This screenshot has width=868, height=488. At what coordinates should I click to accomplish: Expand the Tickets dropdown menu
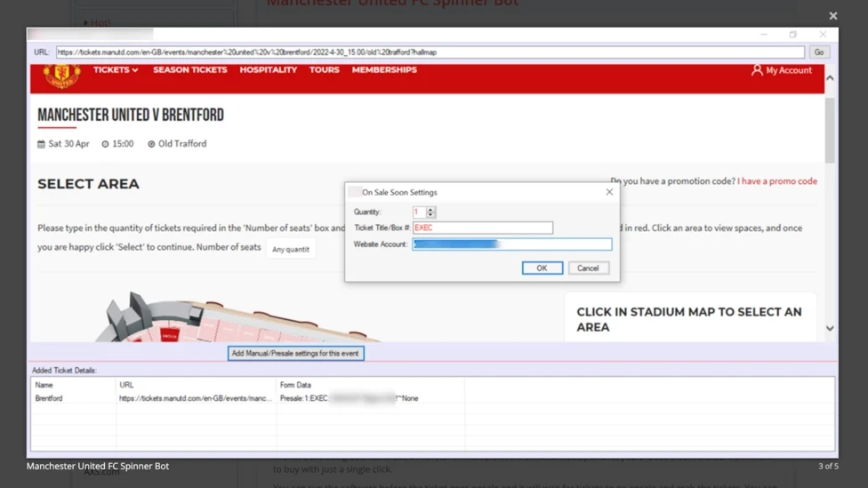116,70
